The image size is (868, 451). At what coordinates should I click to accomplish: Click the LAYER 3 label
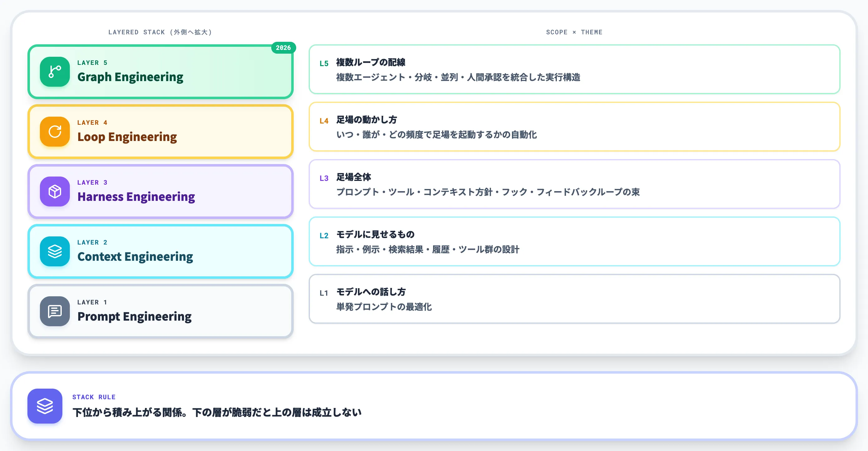[x=92, y=182]
